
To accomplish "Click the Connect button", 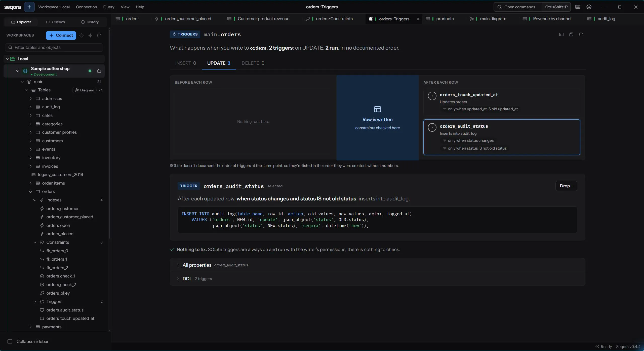I will click(61, 36).
